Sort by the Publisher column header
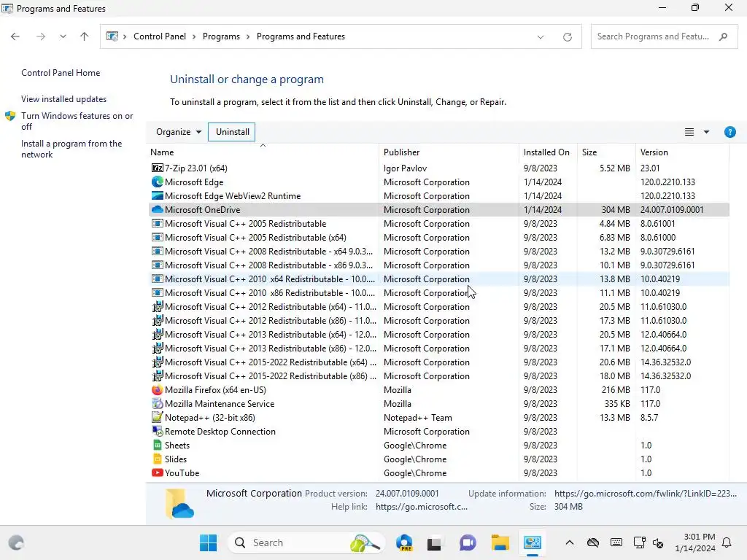The image size is (747, 560). (449, 152)
